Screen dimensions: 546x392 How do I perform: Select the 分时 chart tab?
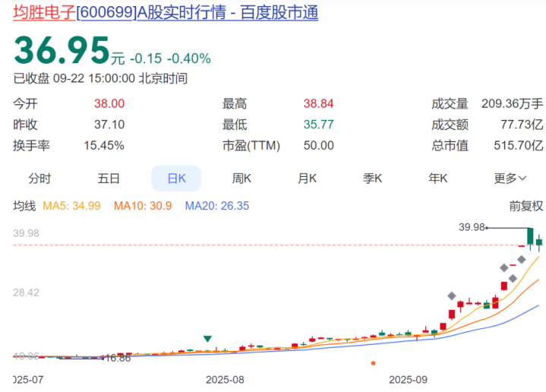(x=39, y=179)
